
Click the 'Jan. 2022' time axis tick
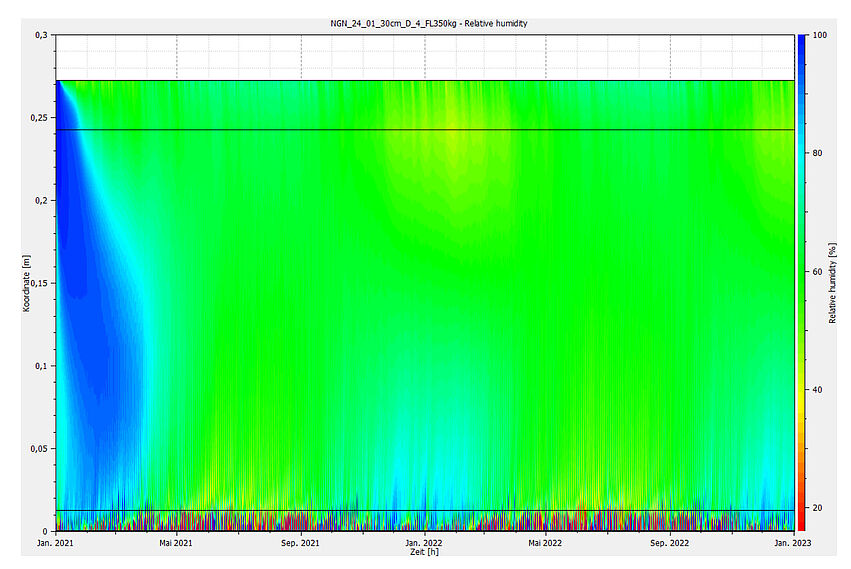(424, 543)
